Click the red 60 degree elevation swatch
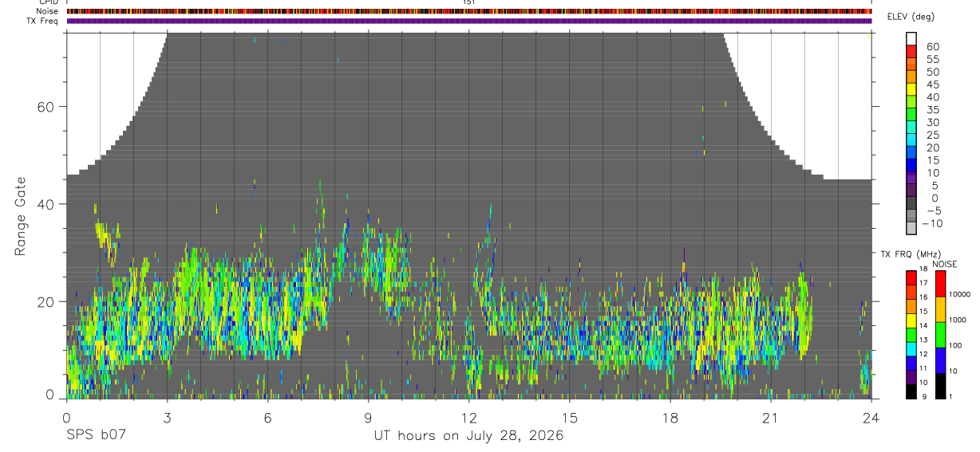980x452 pixels. pyautogui.click(x=912, y=52)
